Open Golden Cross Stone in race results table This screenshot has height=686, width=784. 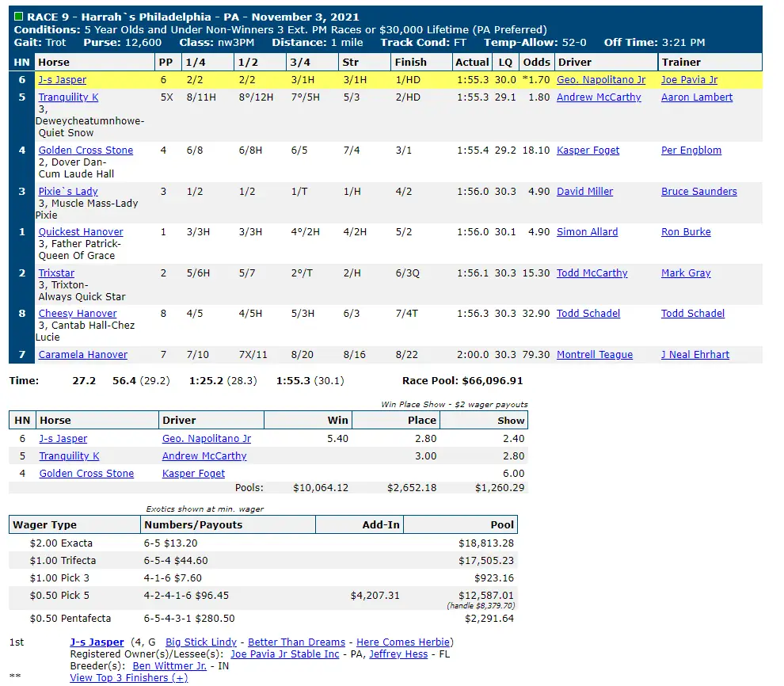tap(86, 150)
